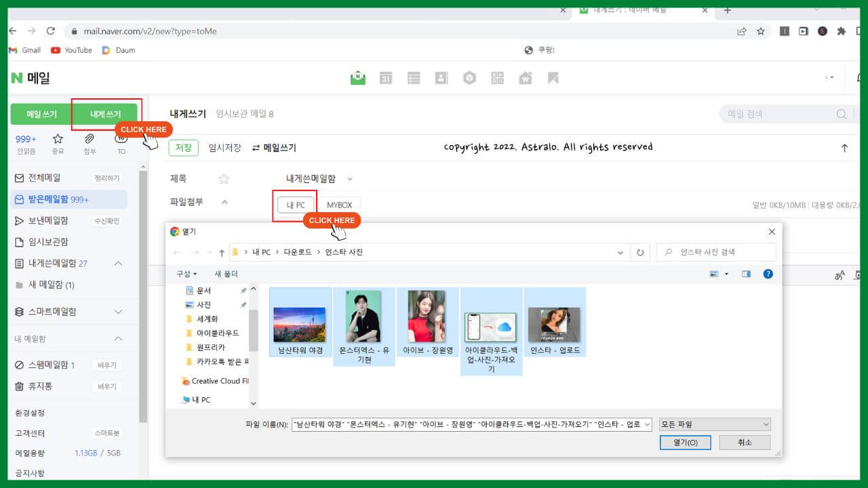Click the bookmark flag icon in the toolbar
This screenshot has height=488, width=868.
click(554, 77)
